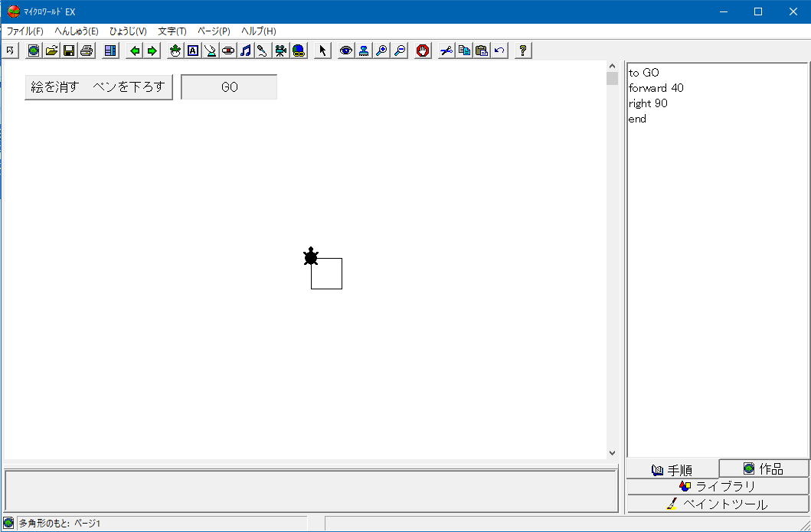Record sound with the microphone icon

tap(263, 51)
